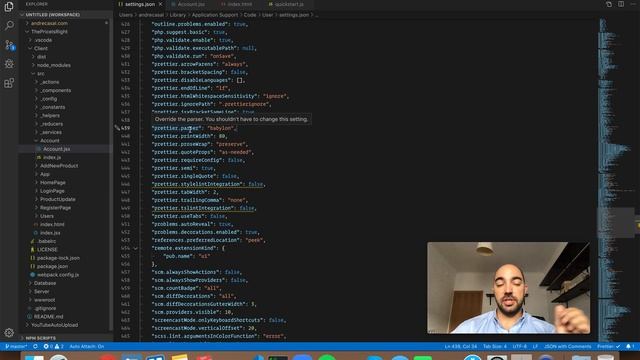
Task: Open the Manage gear menu
Action: pyautogui.click(x=9, y=333)
